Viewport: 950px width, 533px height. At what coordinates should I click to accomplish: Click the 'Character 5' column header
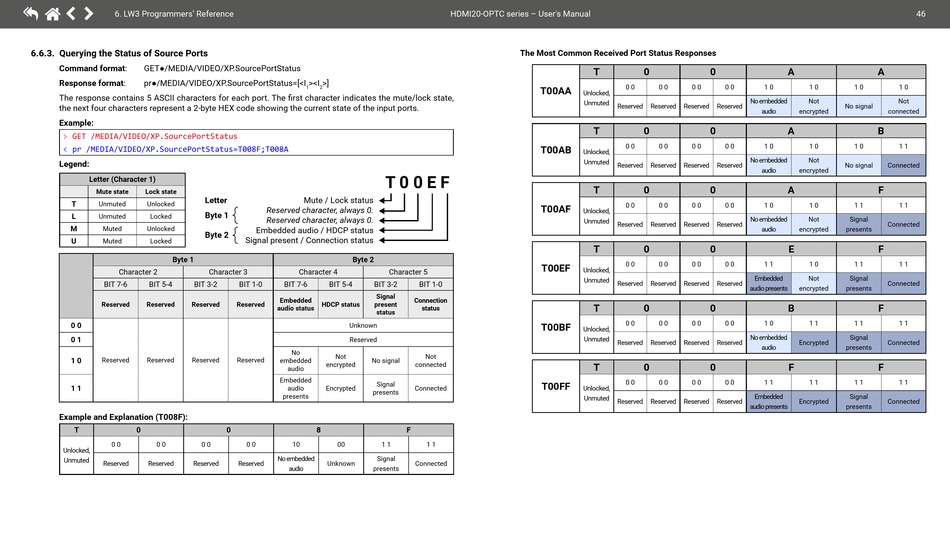pyautogui.click(x=408, y=272)
